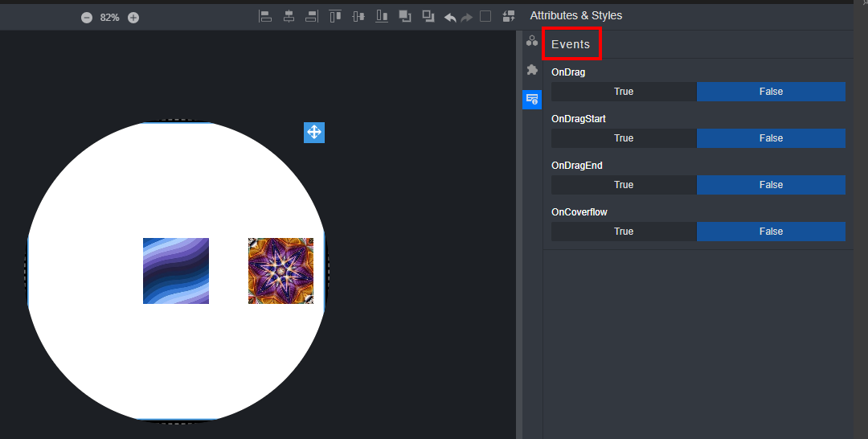
Task: Align selected items to top
Action: click(335, 16)
